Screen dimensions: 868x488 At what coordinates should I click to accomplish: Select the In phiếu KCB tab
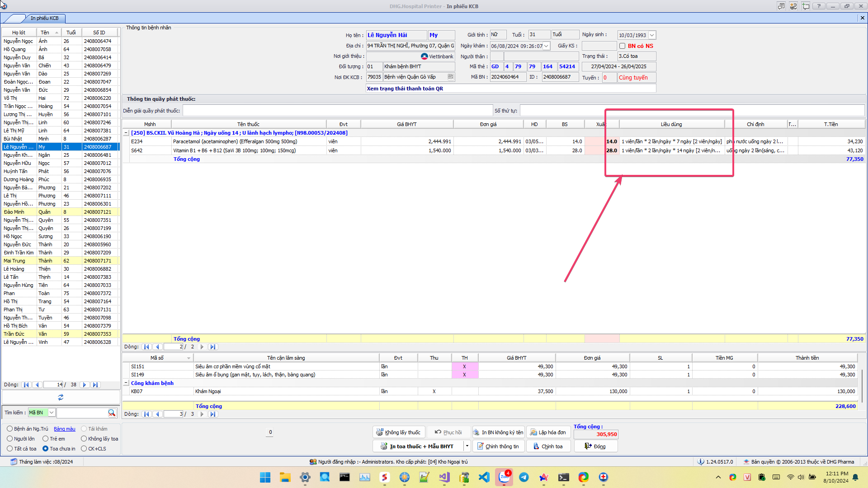(44, 18)
